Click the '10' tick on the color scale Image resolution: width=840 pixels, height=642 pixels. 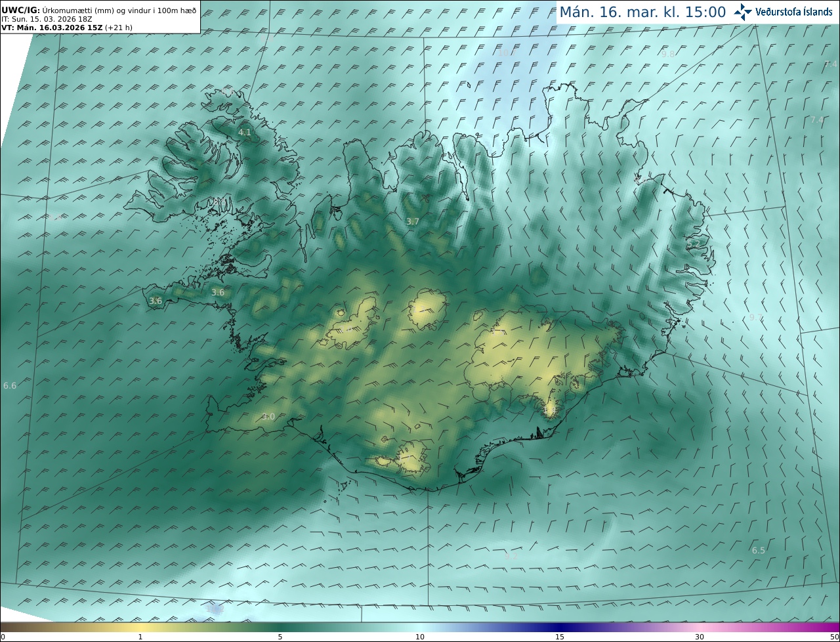tap(420, 637)
